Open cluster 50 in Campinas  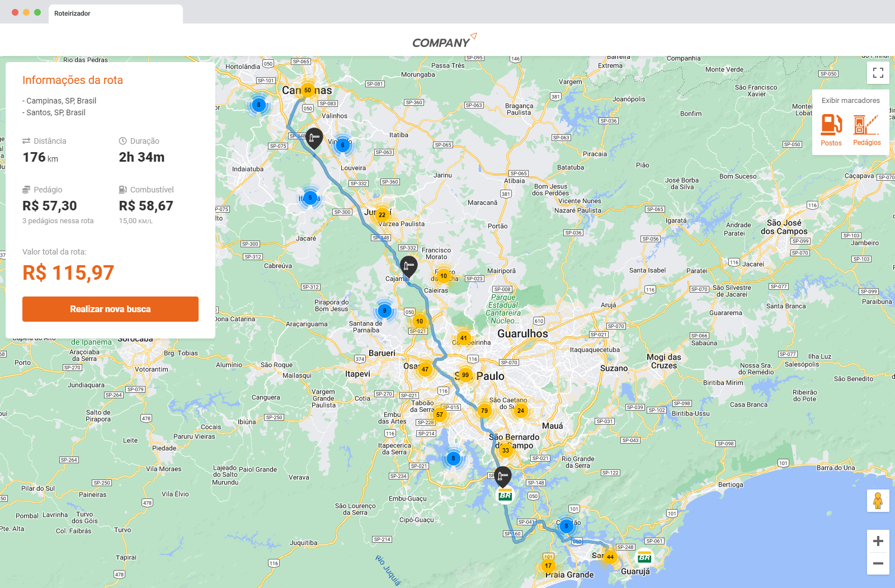point(308,90)
